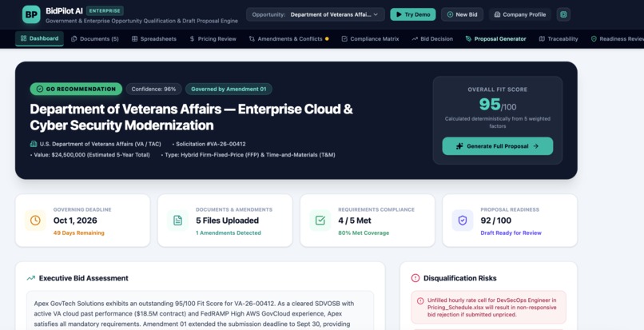Click the Bid Decision trend icon
Image resolution: width=644 pixels, height=330 pixels.
[415, 38]
